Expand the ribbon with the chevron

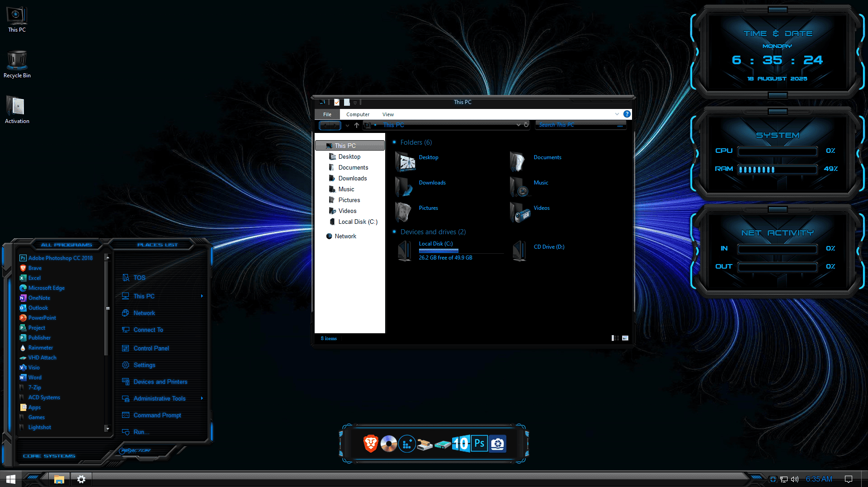[617, 114]
